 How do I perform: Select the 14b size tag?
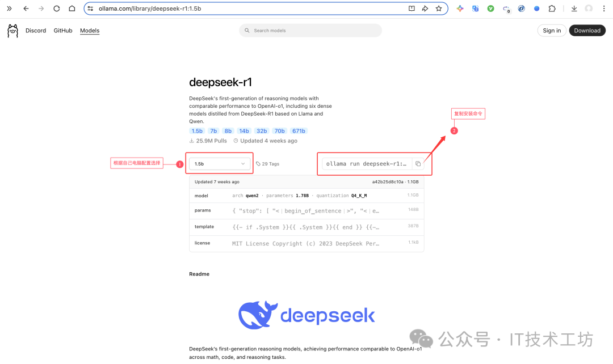click(x=244, y=131)
